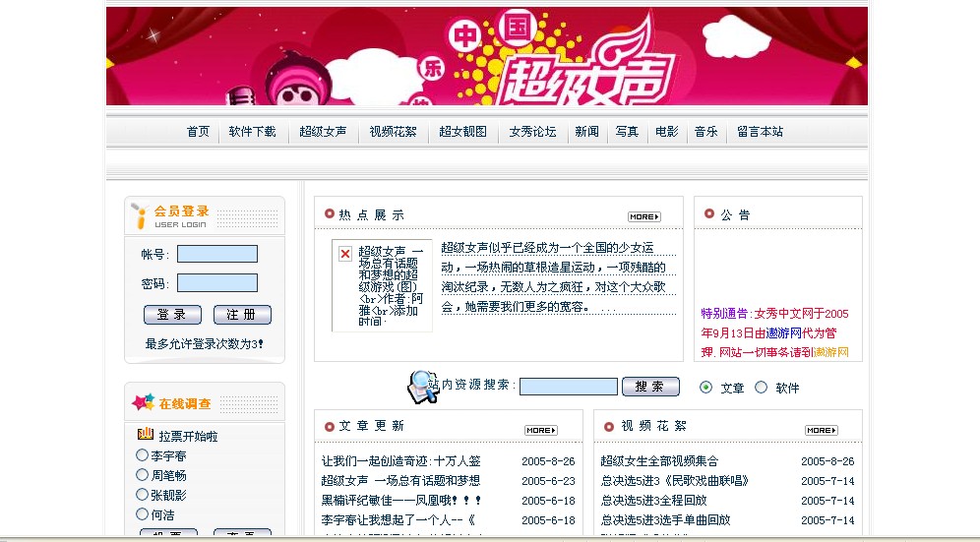Click MORE button in 文章更新 section
Viewport: 980px width, 542px height.
pos(541,430)
